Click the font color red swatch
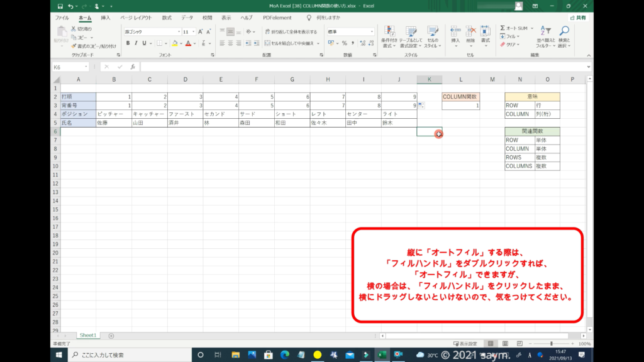This screenshot has height=362, width=644. (x=188, y=43)
